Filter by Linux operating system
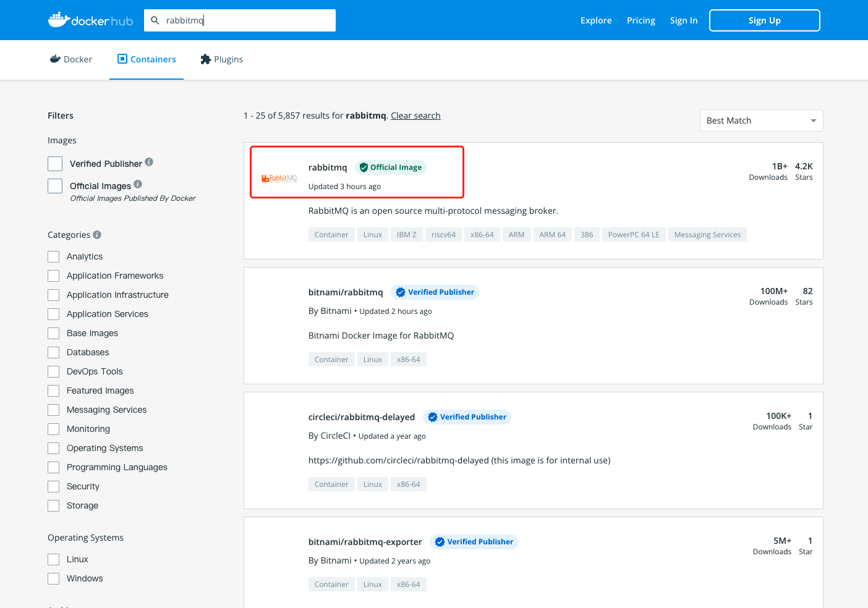Image resolution: width=868 pixels, height=608 pixels. pyautogui.click(x=54, y=559)
